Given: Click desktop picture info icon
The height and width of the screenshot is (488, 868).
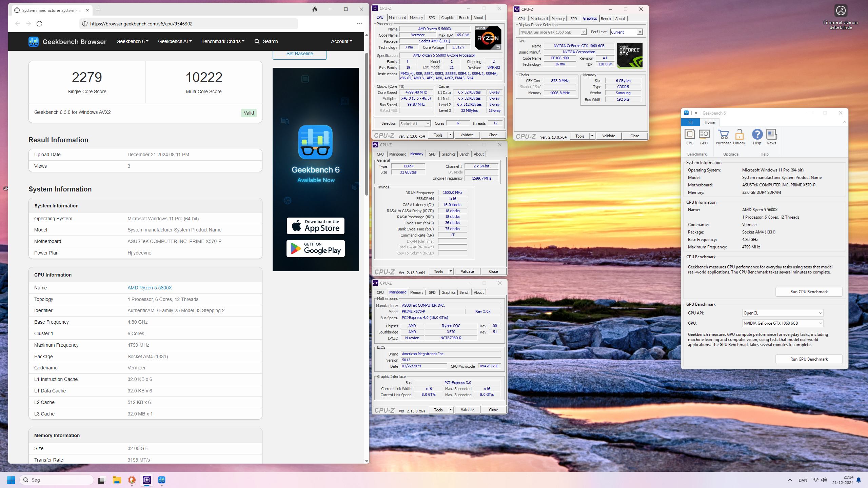Looking at the screenshot, I should pyautogui.click(x=841, y=11).
